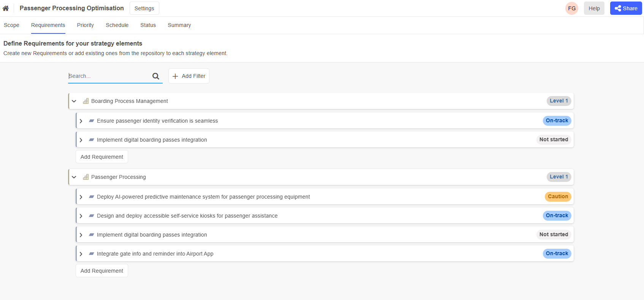Click the Share icon button

618,8
